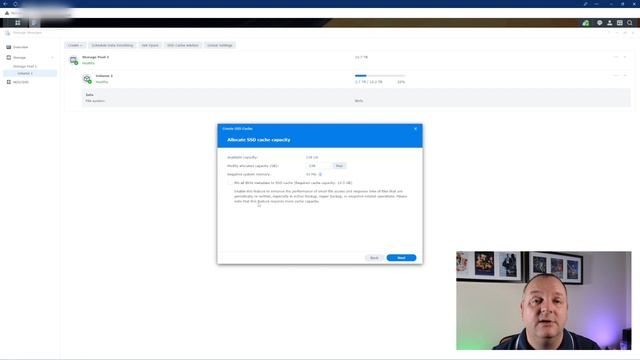The height and width of the screenshot is (360, 640).
Task: Open Storage Manager help question icon
Action: 609,33
